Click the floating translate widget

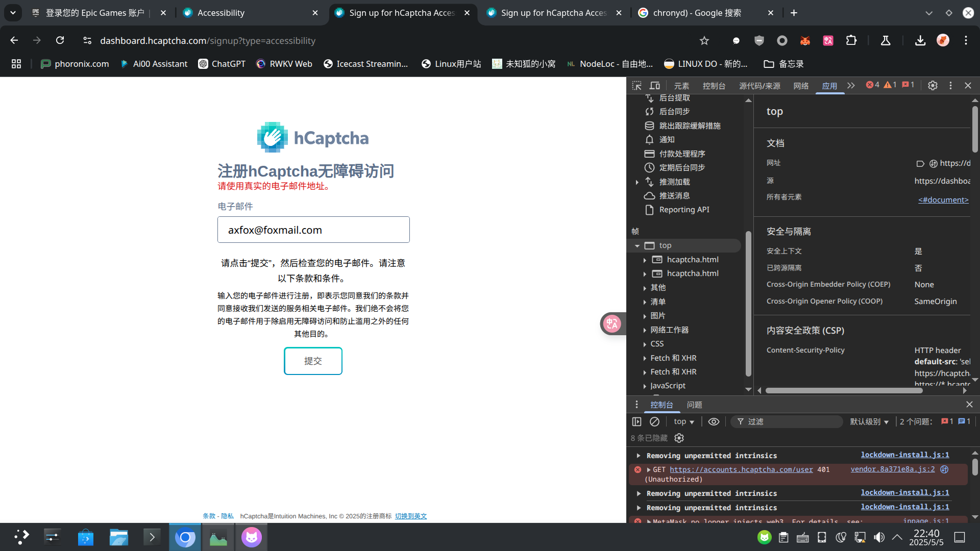point(612,323)
